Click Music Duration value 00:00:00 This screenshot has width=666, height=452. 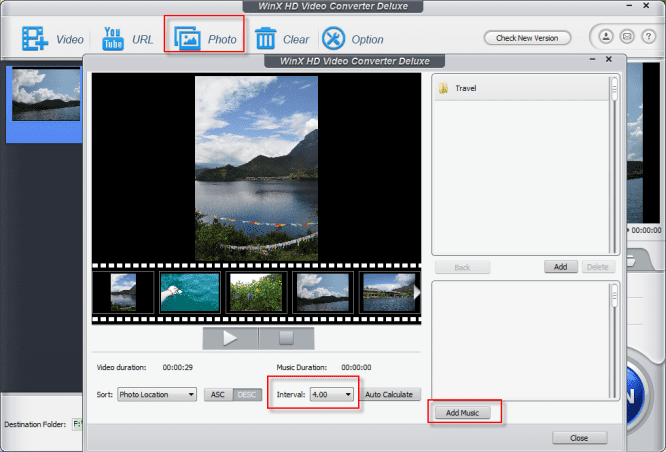tap(356, 367)
